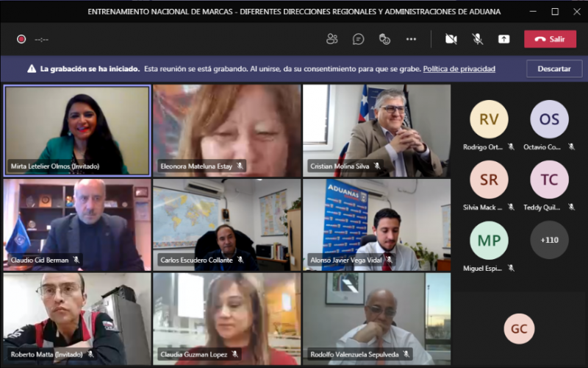Click the Silvia Mack name label
The width and height of the screenshot is (588, 368).
pyautogui.click(x=482, y=207)
